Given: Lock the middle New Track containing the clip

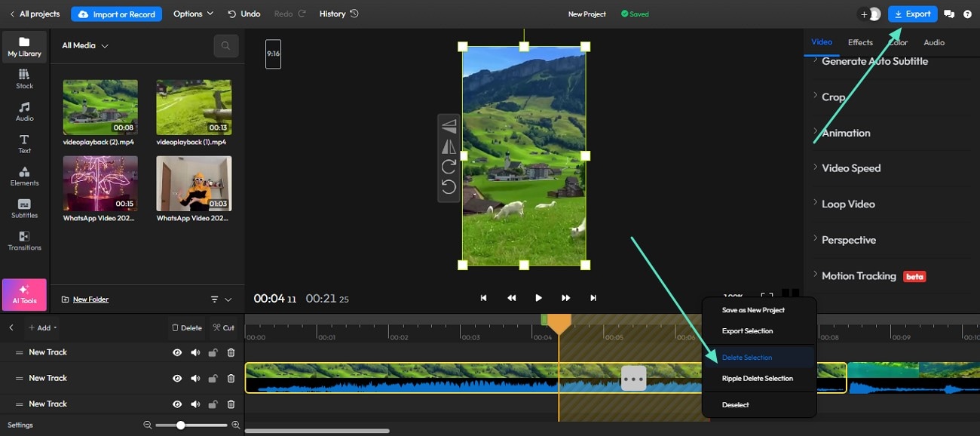Looking at the screenshot, I should pos(213,378).
